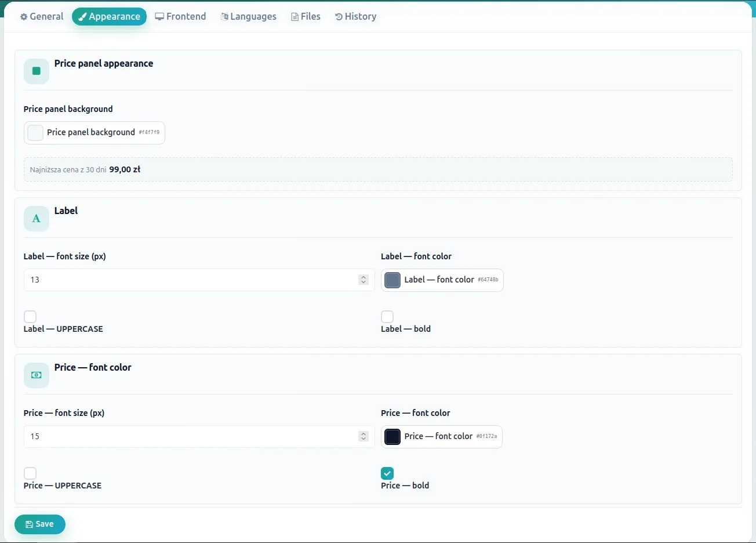Screen dimensions: 756x543
Task: Open the Languages tab
Action: click(x=248, y=17)
